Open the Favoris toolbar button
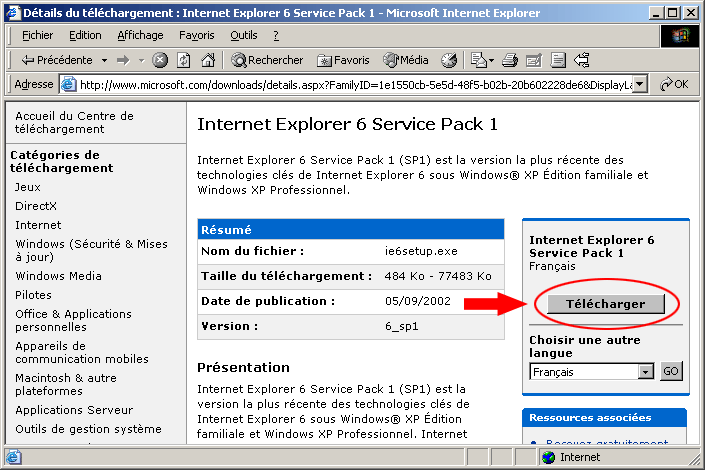The height and width of the screenshot is (470, 705). 343,60
